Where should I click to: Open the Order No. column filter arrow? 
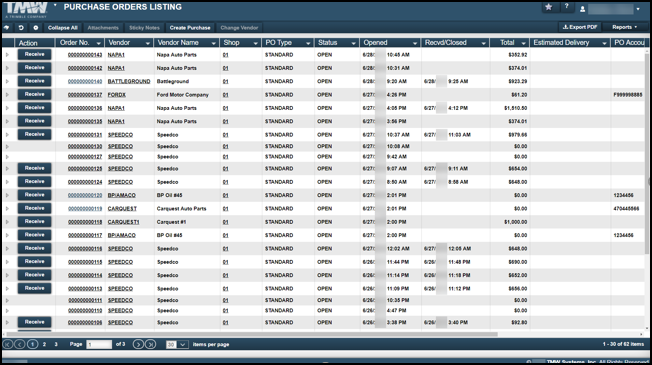(x=99, y=43)
